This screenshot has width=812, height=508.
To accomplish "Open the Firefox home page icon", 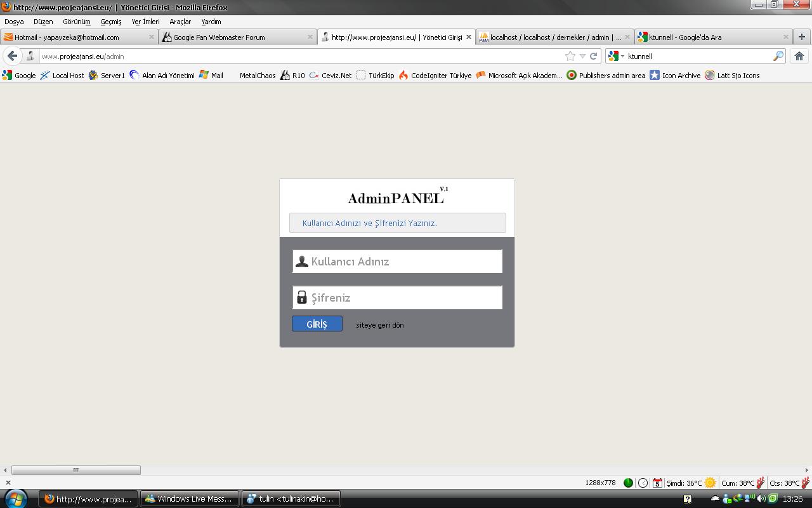I will click(799, 56).
